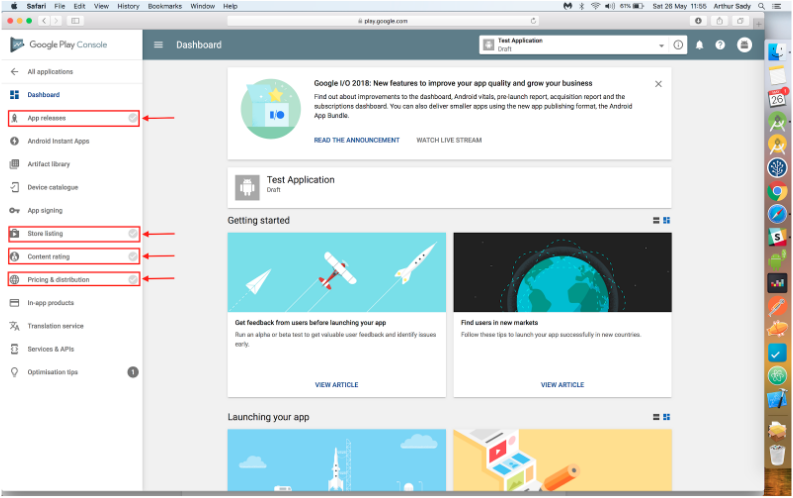Click the In-app products card icon
Screen dimensions: 793x498
point(14,302)
